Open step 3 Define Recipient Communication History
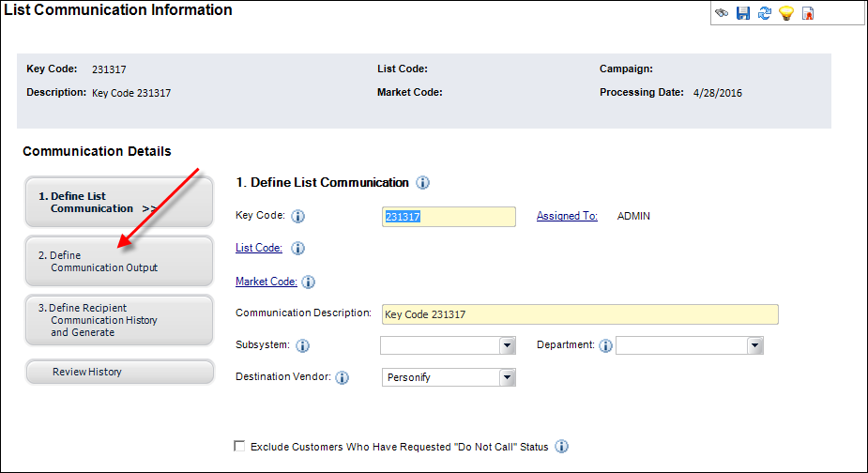 point(119,320)
